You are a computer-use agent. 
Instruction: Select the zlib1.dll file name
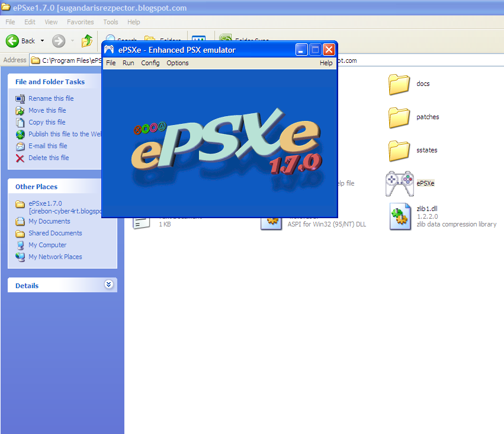pyautogui.click(x=427, y=209)
